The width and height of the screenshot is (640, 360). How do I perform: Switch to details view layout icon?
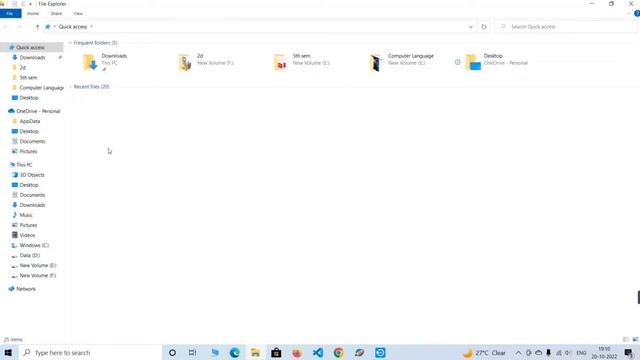click(x=626, y=339)
